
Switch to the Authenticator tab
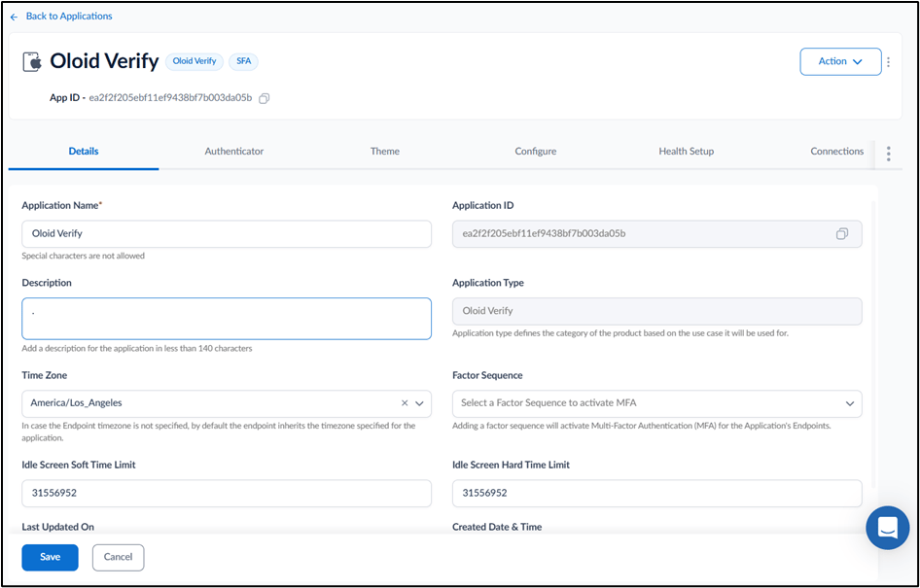234,152
